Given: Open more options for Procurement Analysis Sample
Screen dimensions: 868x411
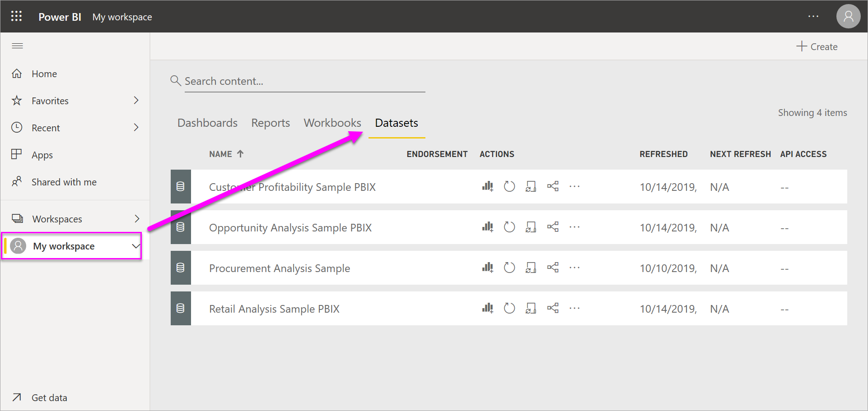Looking at the screenshot, I should pos(574,268).
